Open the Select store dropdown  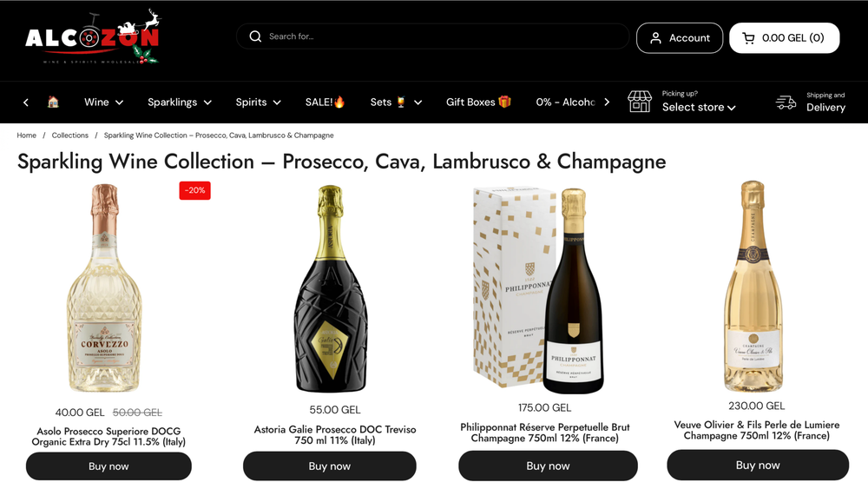(699, 107)
